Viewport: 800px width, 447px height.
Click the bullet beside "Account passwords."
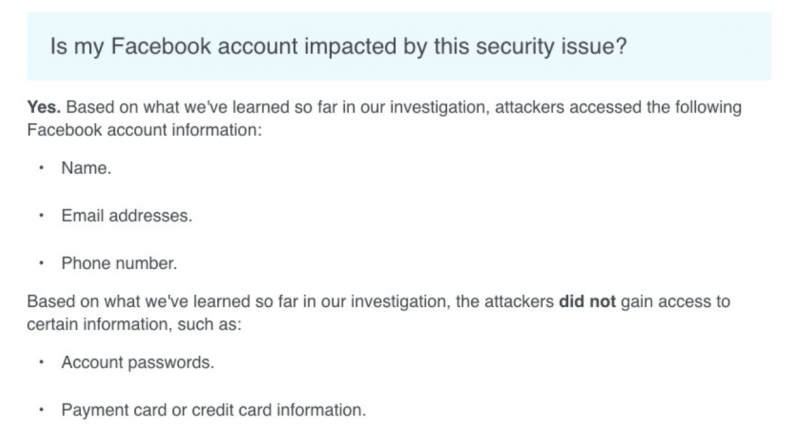coord(41,362)
